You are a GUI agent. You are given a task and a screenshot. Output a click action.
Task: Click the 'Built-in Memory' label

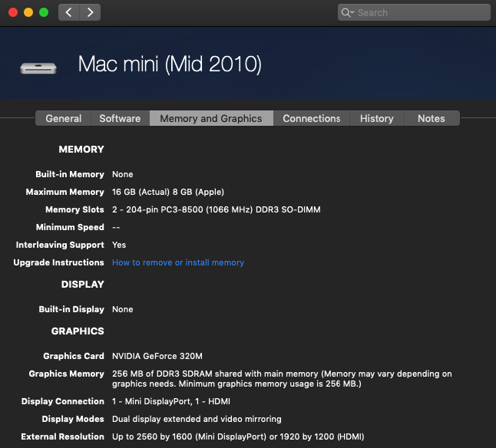pyautogui.click(x=70, y=174)
